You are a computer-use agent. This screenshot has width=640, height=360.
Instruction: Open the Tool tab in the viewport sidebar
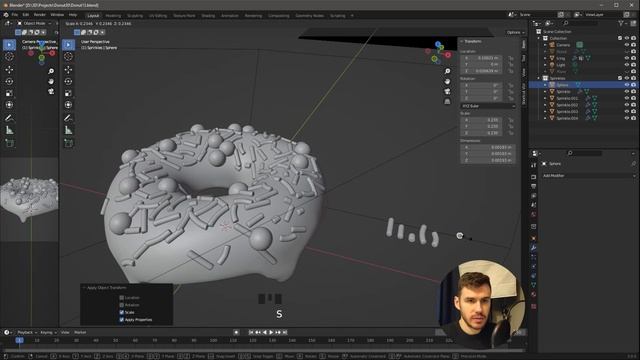[x=524, y=58]
